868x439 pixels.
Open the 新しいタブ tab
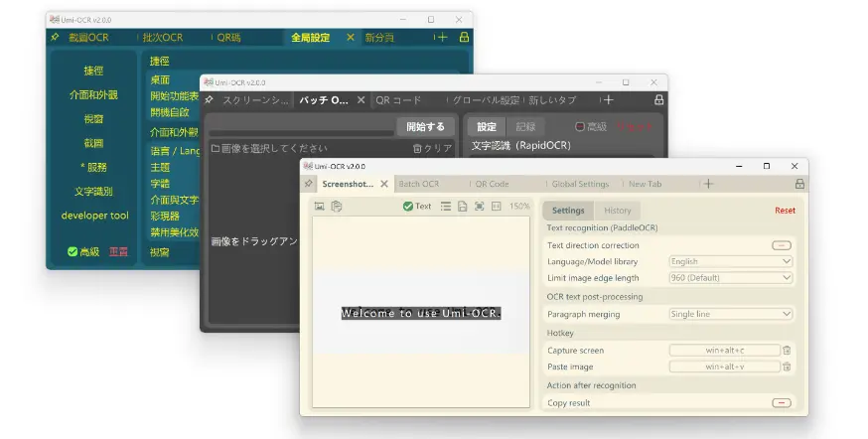point(552,100)
